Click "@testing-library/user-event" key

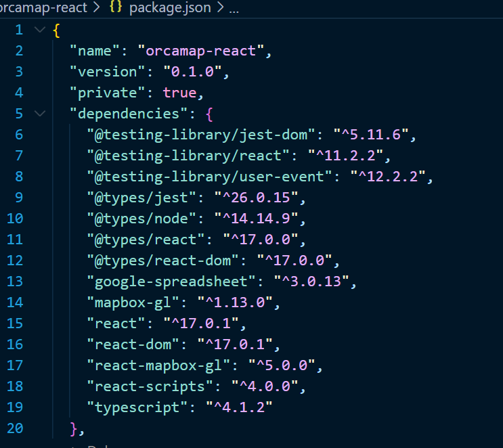[209, 177]
